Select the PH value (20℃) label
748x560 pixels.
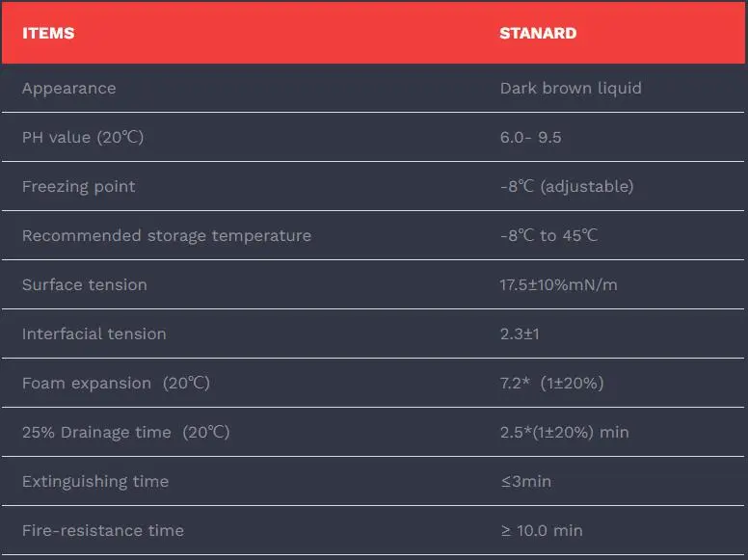tap(83, 137)
